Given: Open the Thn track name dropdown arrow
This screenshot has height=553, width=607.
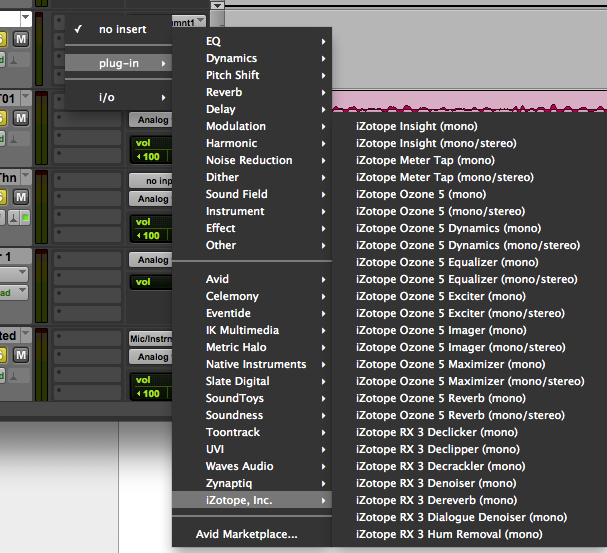Looking at the screenshot, I should coord(26,176).
